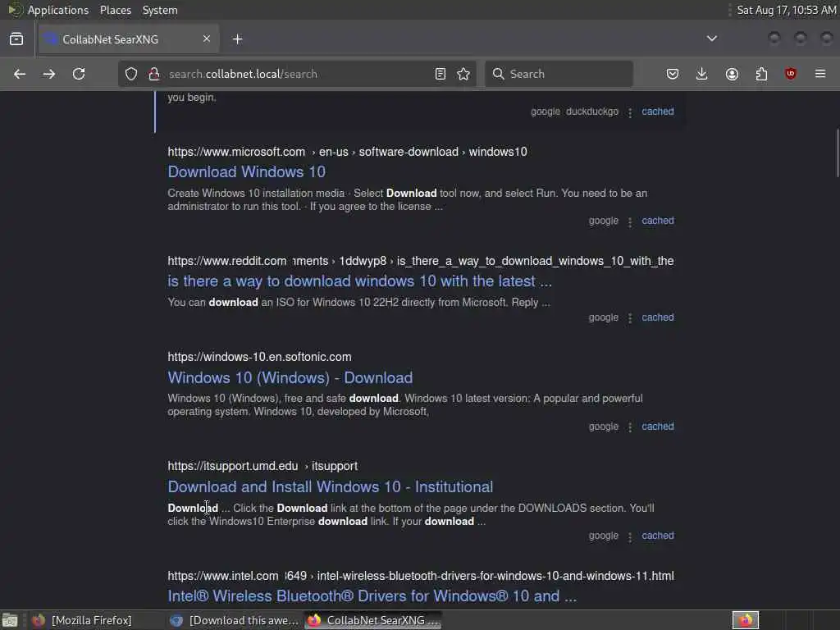Screen dimensions: 840x630
Task: Open Download Windows 10 result
Action: (246, 172)
